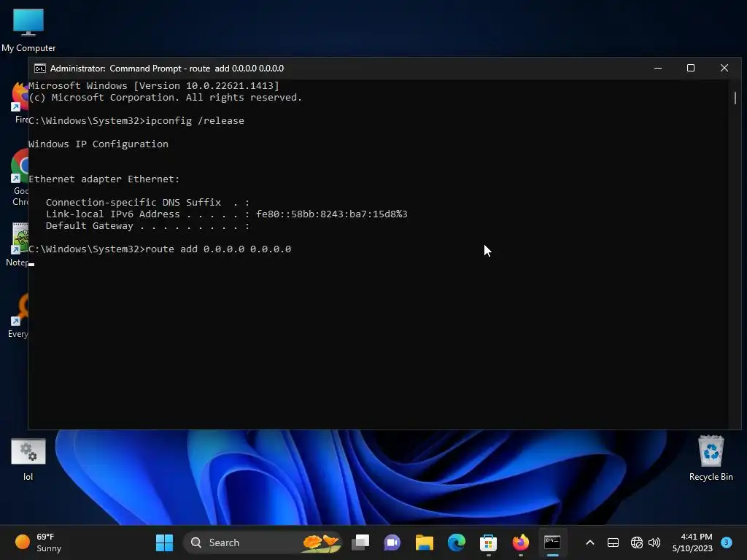Click the 'Connection-specific DNS Suffix' line
This screenshot has height=560, width=747.
click(147, 203)
